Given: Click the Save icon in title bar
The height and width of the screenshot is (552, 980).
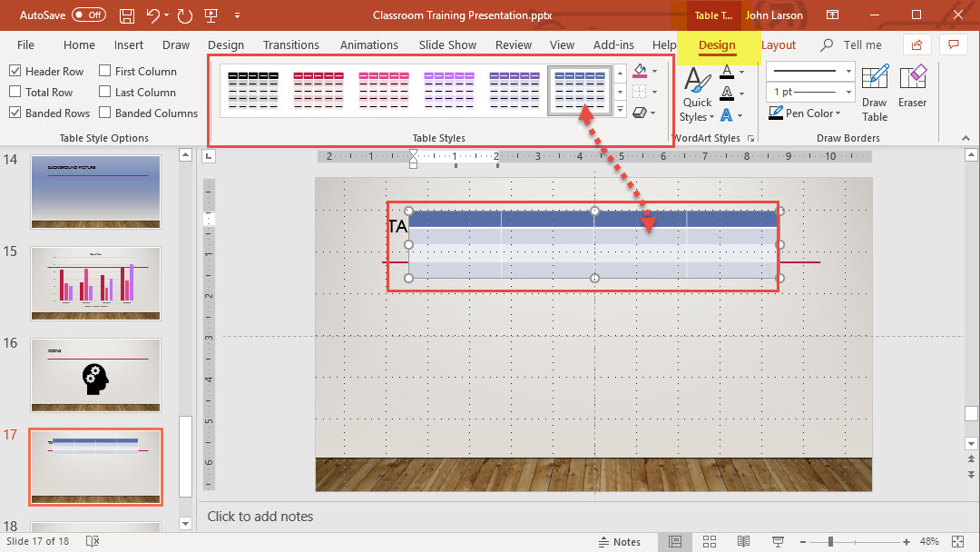Looking at the screenshot, I should (x=127, y=15).
